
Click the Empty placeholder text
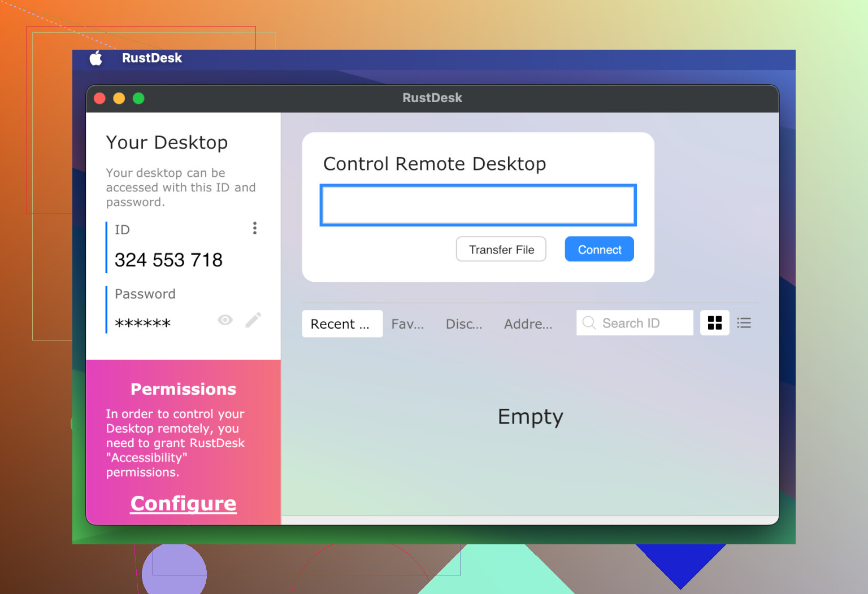pos(531,417)
